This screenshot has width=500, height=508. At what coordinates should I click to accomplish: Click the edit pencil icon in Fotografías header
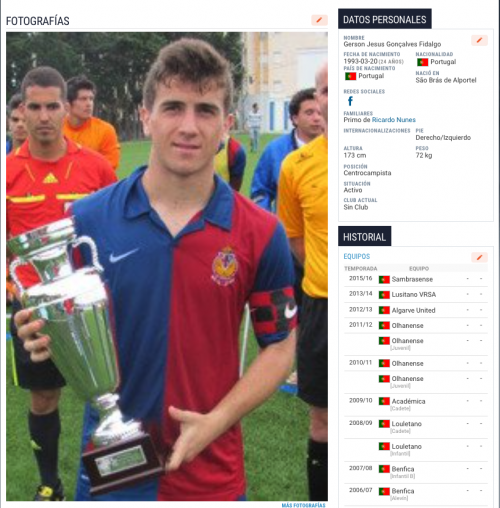pyautogui.click(x=319, y=20)
